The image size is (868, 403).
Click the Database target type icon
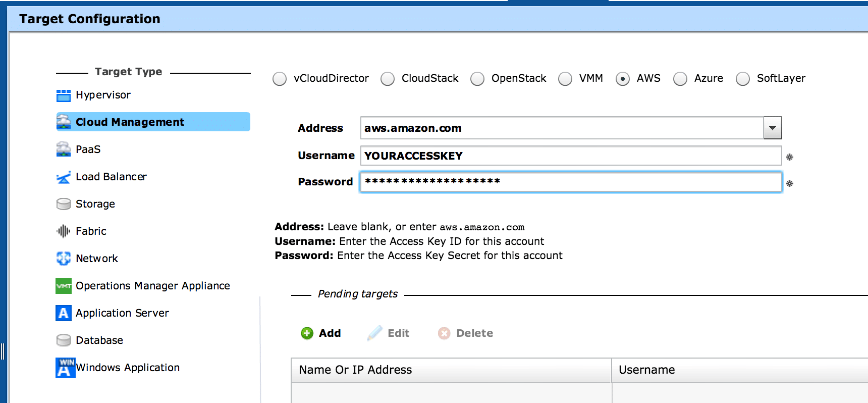click(x=63, y=340)
